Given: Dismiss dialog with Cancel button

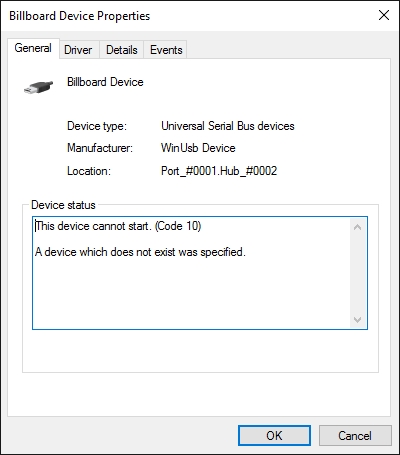Looking at the screenshot, I should pyautogui.click(x=355, y=435).
